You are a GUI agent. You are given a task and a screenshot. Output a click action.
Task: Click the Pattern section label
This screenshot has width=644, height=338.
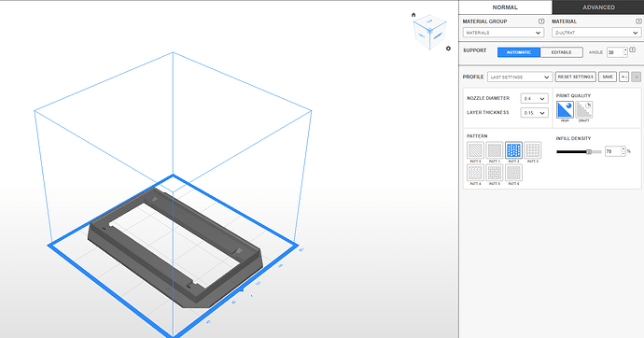[477, 136]
